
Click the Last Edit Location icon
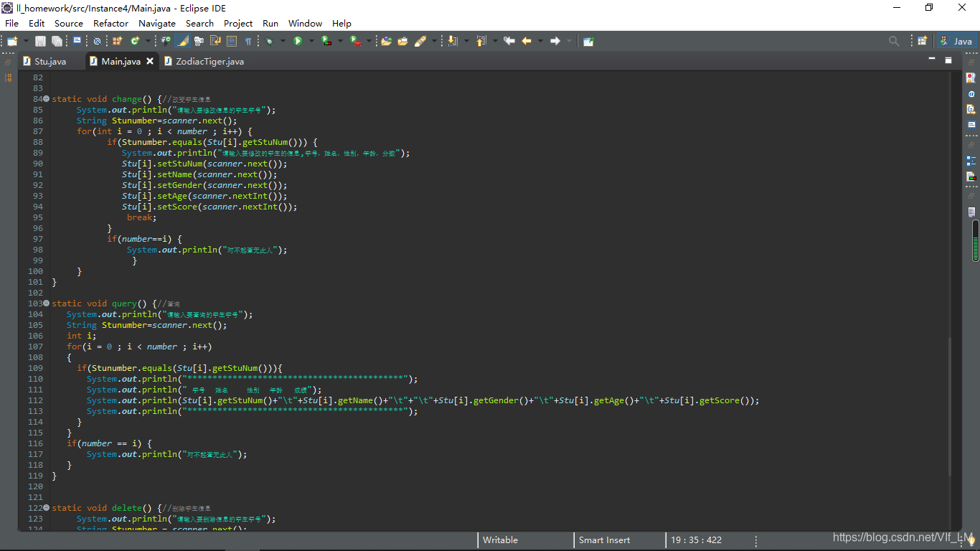(x=509, y=41)
